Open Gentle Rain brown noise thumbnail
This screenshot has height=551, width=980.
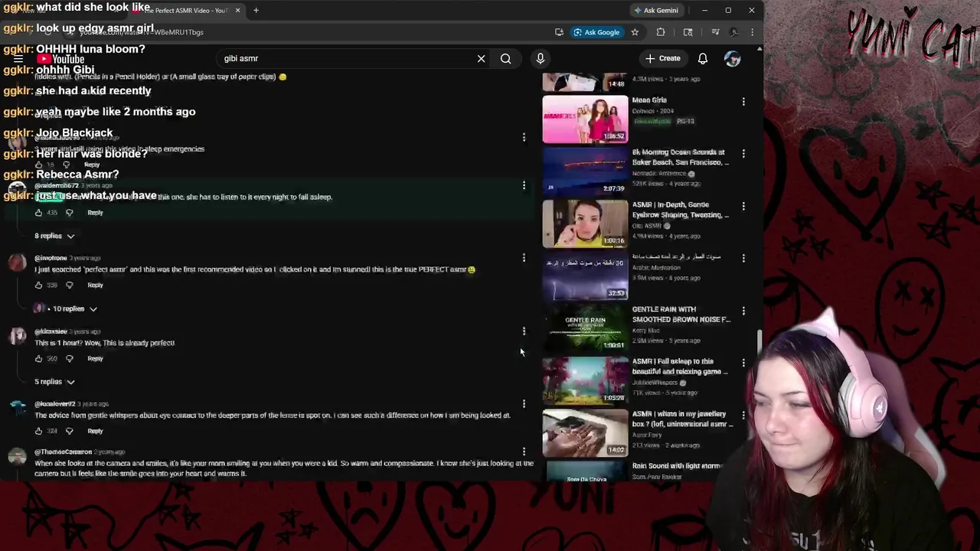pyautogui.click(x=585, y=329)
